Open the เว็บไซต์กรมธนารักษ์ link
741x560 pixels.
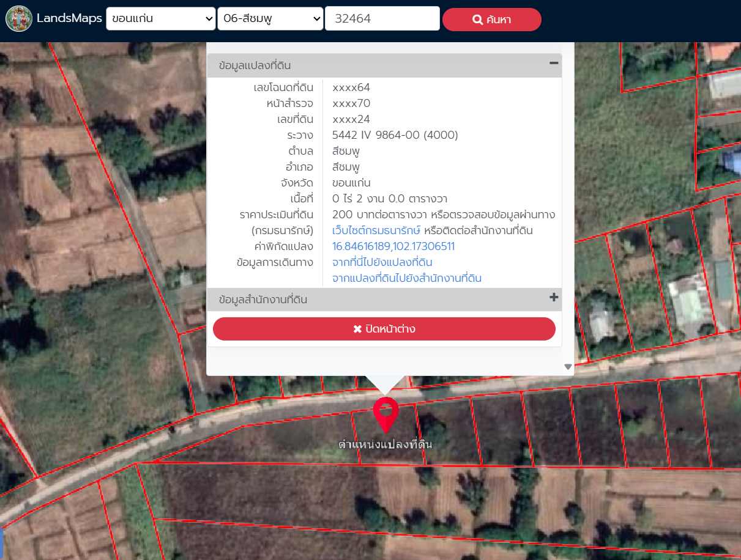click(x=376, y=230)
